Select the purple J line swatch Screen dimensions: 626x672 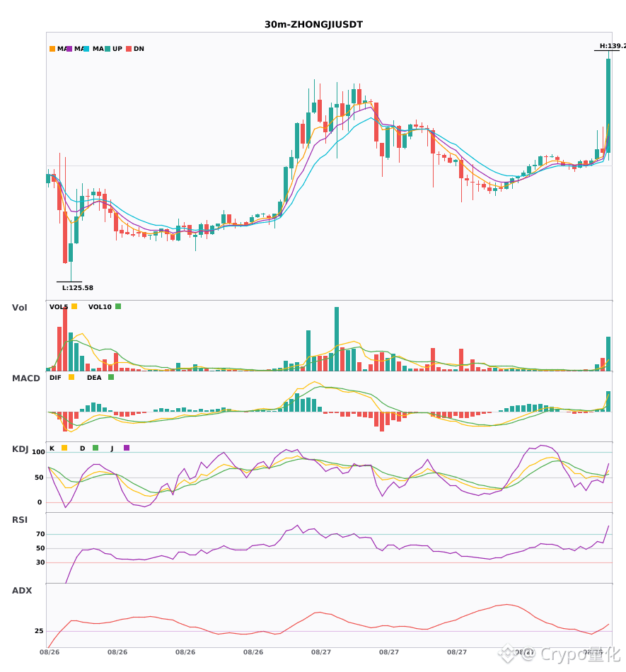coord(127,448)
